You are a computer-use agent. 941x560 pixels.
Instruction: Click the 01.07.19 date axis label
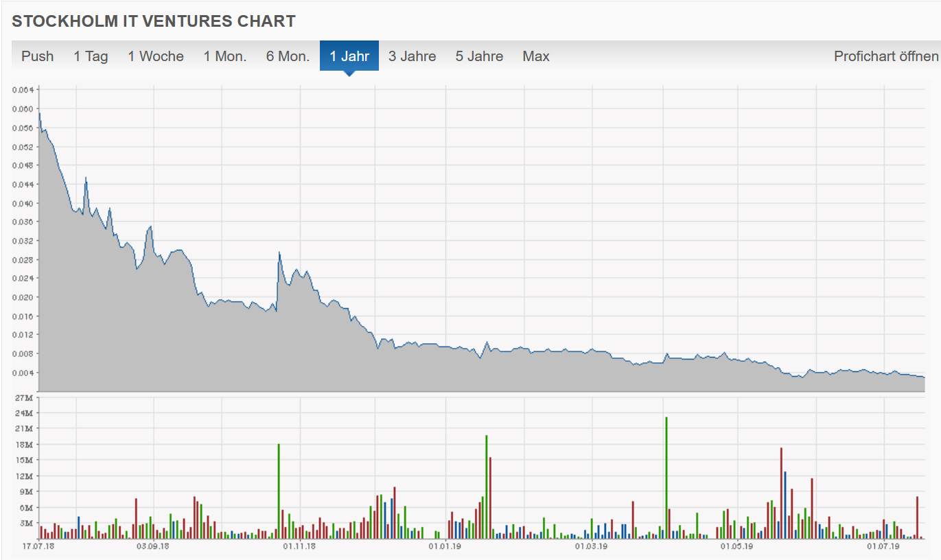pos(883,546)
